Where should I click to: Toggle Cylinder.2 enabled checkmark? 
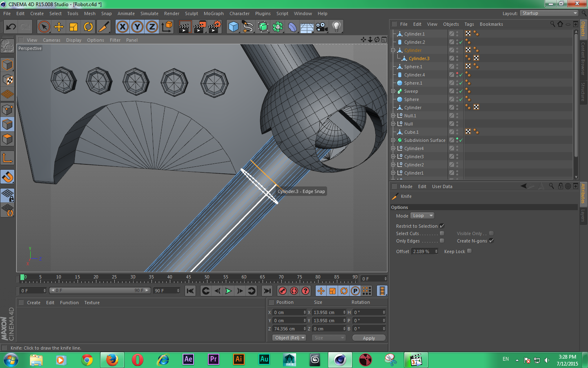pyautogui.click(x=461, y=42)
